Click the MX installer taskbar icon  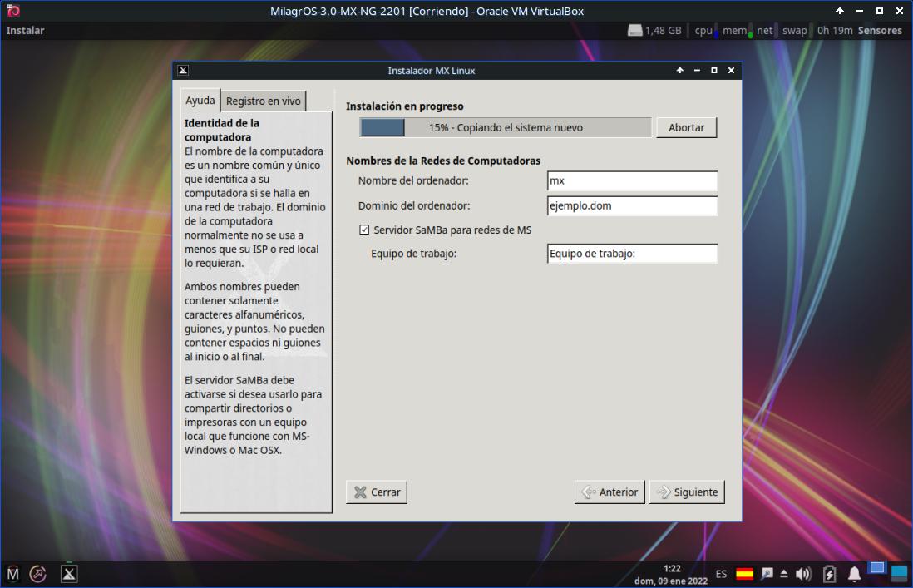69,574
